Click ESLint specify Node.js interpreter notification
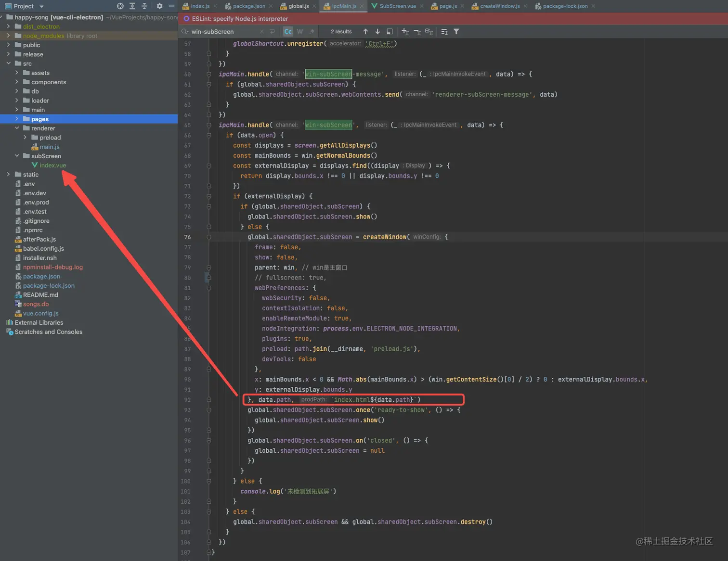 240,19
